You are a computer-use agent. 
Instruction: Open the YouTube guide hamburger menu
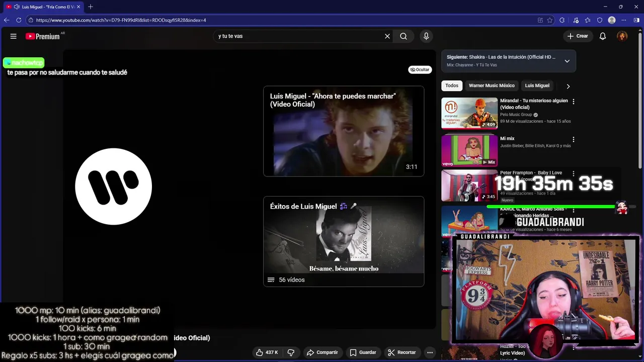[x=14, y=36]
